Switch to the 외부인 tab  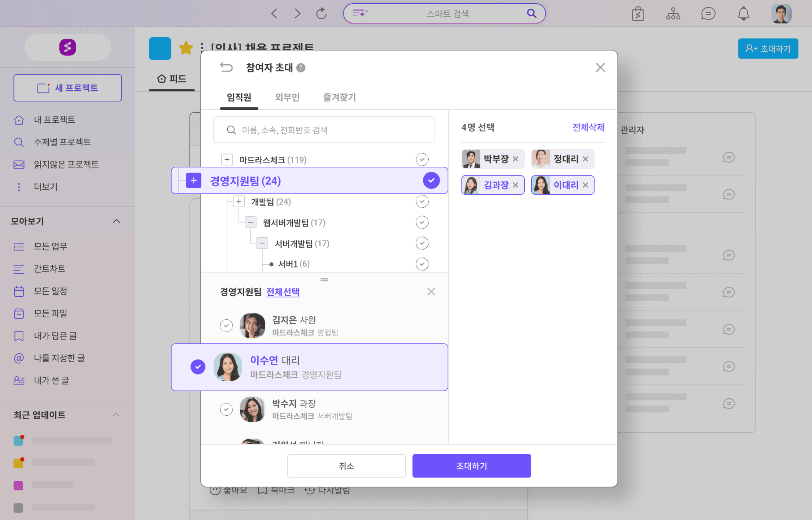point(287,97)
